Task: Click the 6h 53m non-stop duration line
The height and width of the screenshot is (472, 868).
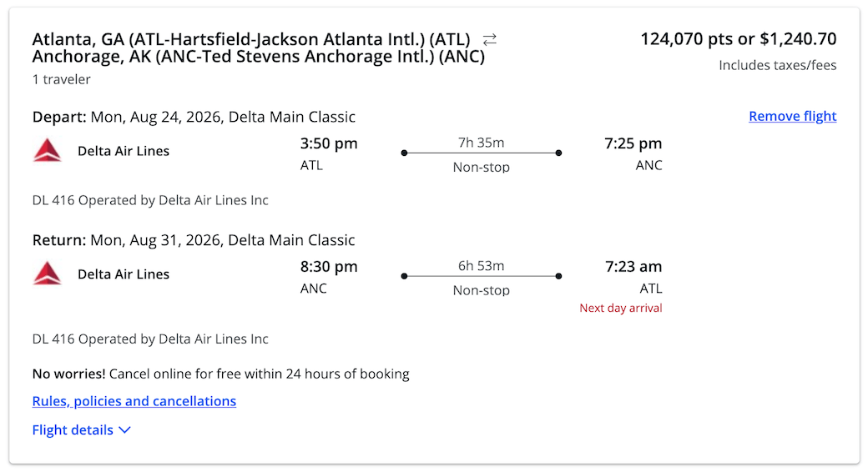Action: click(x=481, y=276)
